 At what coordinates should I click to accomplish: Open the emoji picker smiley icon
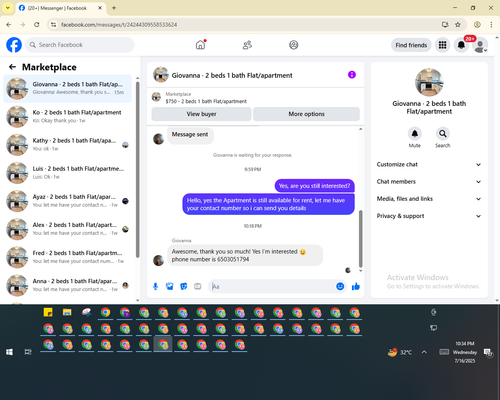340,286
